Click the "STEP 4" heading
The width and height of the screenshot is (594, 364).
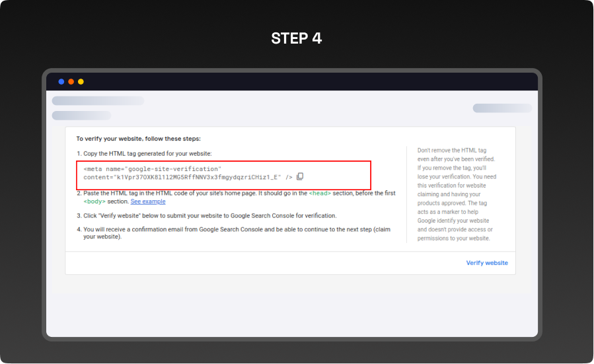tap(297, 38)
